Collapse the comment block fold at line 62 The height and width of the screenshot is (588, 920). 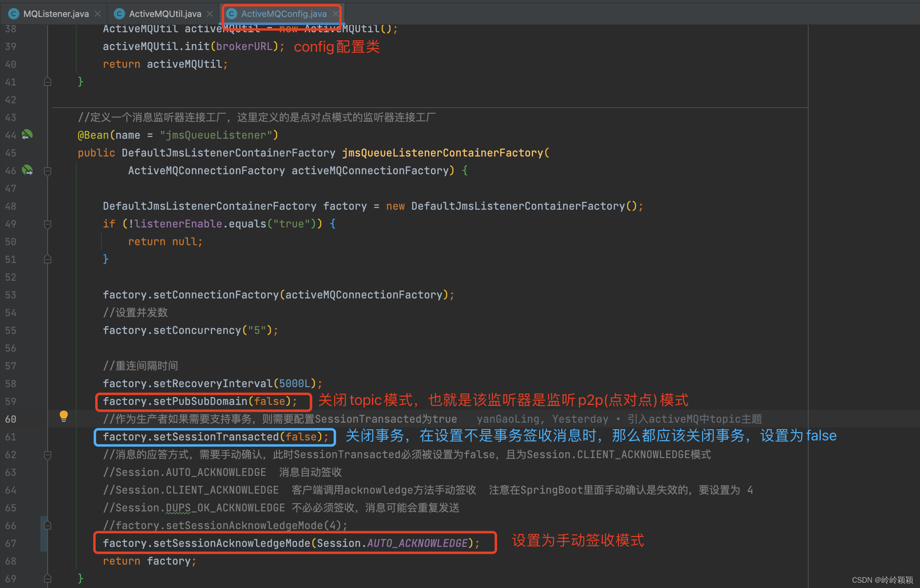point(48,455)
